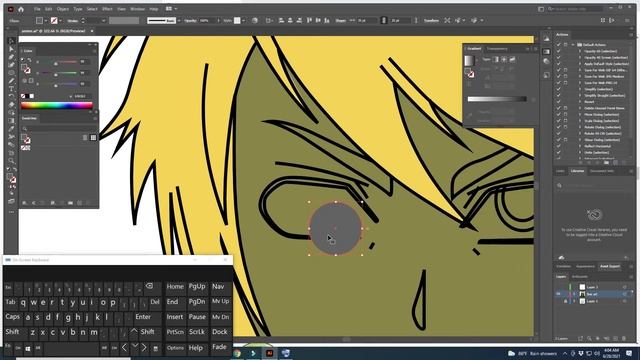Viewport: 640px width, 360px height.
Task: Expand the Scale Dialog action
Action: 580,121
